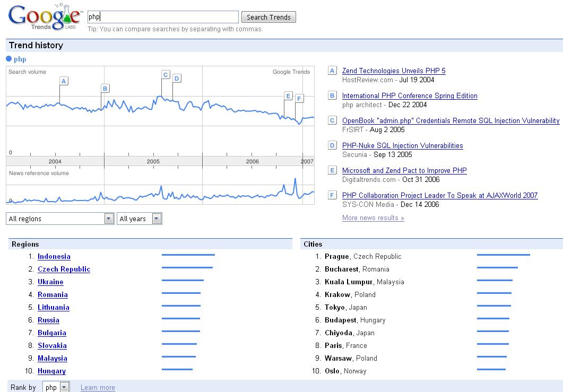This screenshot has width=563, height=392.
Task: Open Zend Technologies Unveils PHP 5 link
Action: (394, 71)
